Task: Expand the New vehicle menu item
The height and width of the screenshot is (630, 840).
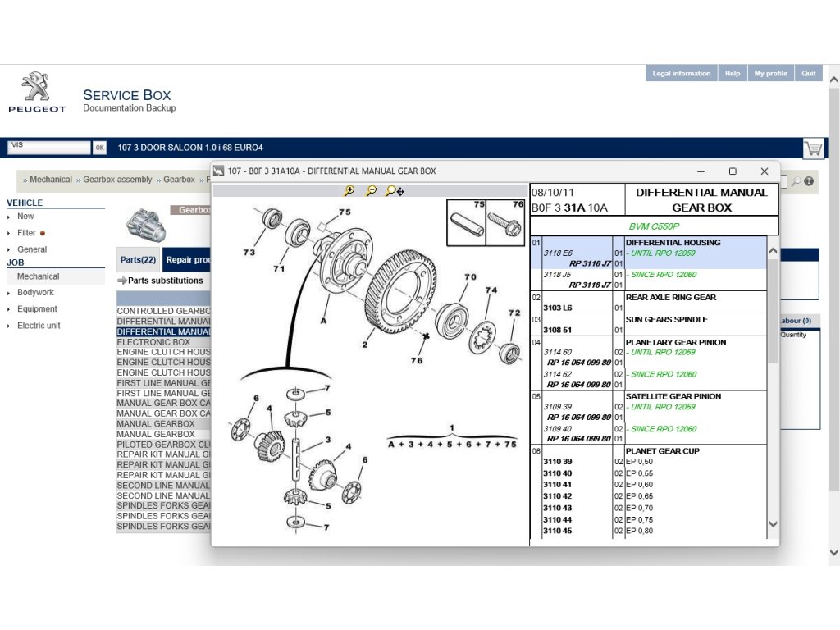Action: pyautogui.click(x=25, y=217)
